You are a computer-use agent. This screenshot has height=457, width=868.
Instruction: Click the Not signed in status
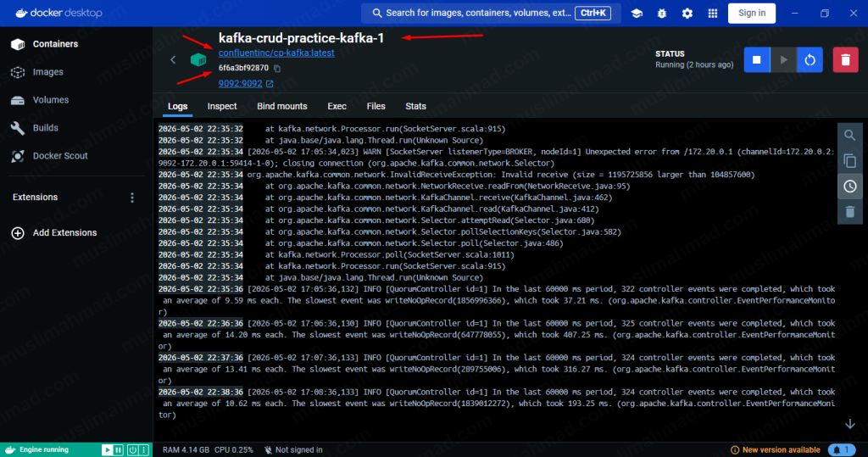pyautogui.click(x=292, y=450)
